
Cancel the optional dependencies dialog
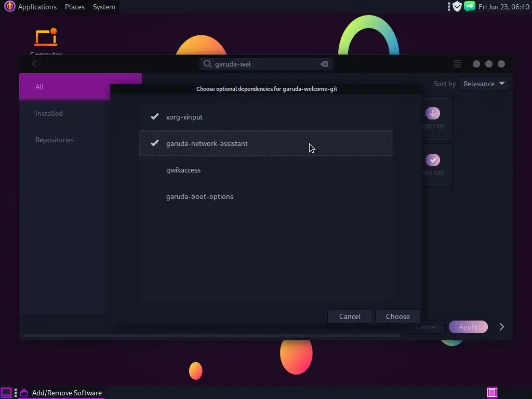350,316
